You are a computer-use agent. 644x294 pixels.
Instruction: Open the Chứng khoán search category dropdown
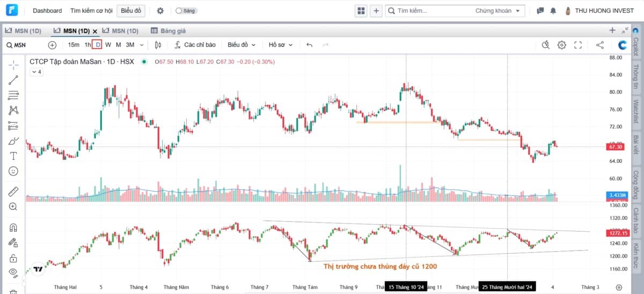click(x=497, y=11)
